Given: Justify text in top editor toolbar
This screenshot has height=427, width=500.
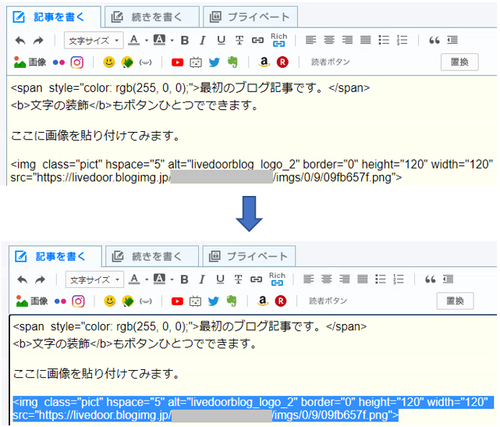Looking at the screenshot, I should [x=366, y=40].
